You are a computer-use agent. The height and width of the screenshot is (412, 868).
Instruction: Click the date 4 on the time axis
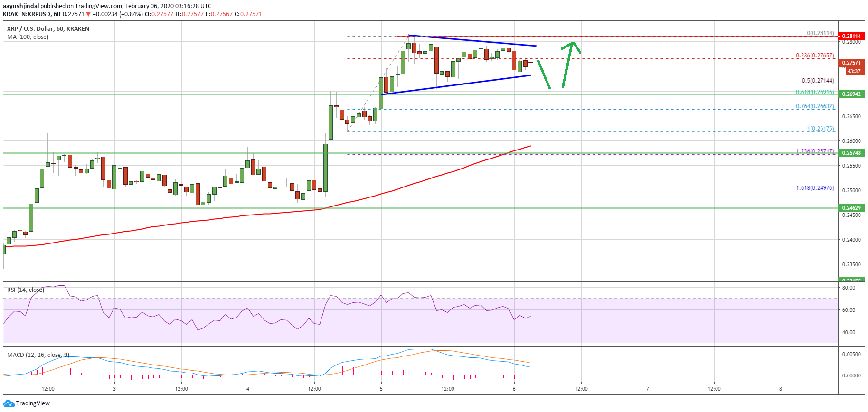pos(248,389)
